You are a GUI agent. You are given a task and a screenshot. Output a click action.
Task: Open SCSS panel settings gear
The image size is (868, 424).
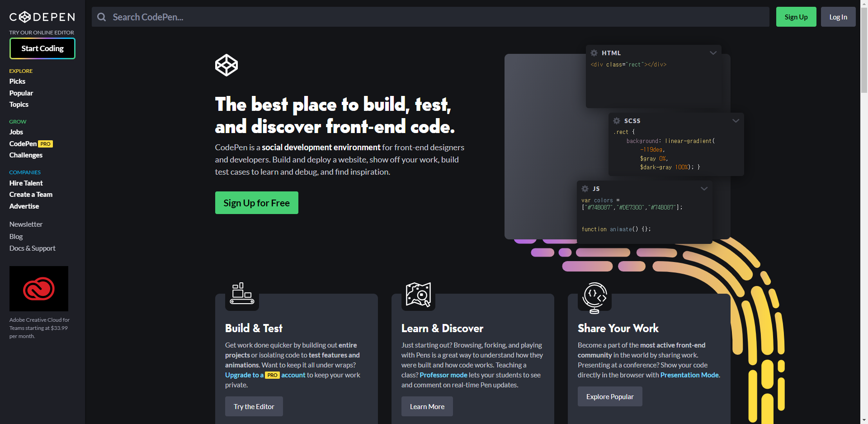coord(617,121)
